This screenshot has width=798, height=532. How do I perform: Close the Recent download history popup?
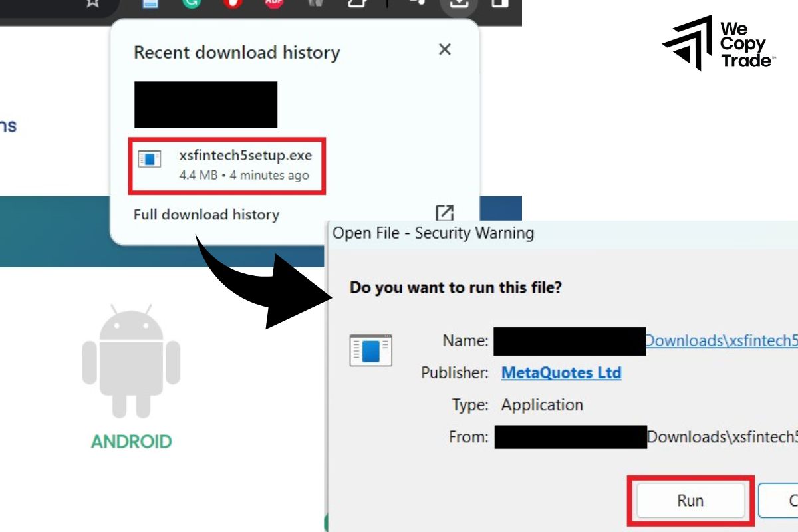click(x=445, y=49)
